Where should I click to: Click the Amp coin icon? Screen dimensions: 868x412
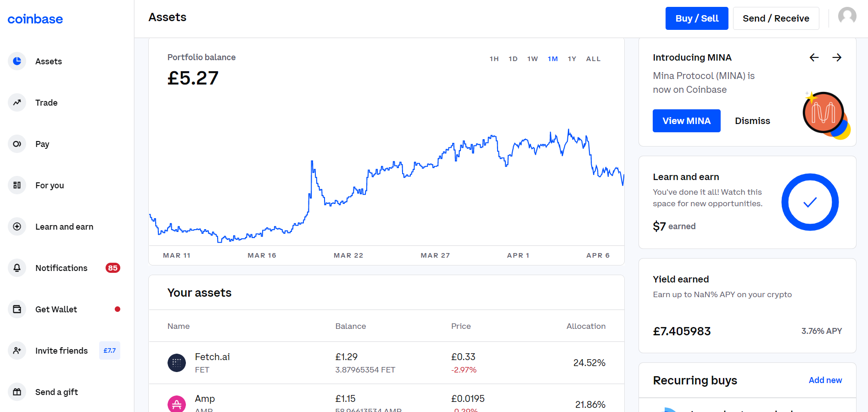click(x=177, y=404)
